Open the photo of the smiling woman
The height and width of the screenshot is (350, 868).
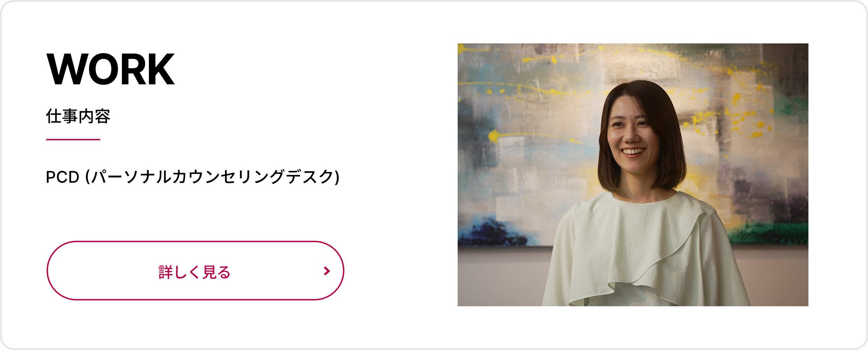633,175
